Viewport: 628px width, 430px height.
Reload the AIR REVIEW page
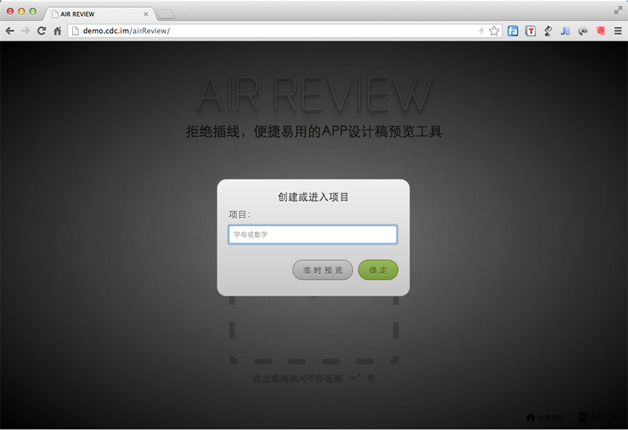pyautogui.click(x=41, y=31)
